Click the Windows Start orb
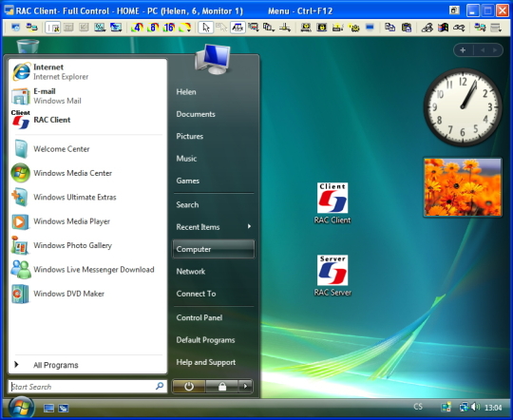The image size is (513, 420). tap(21, 408)
